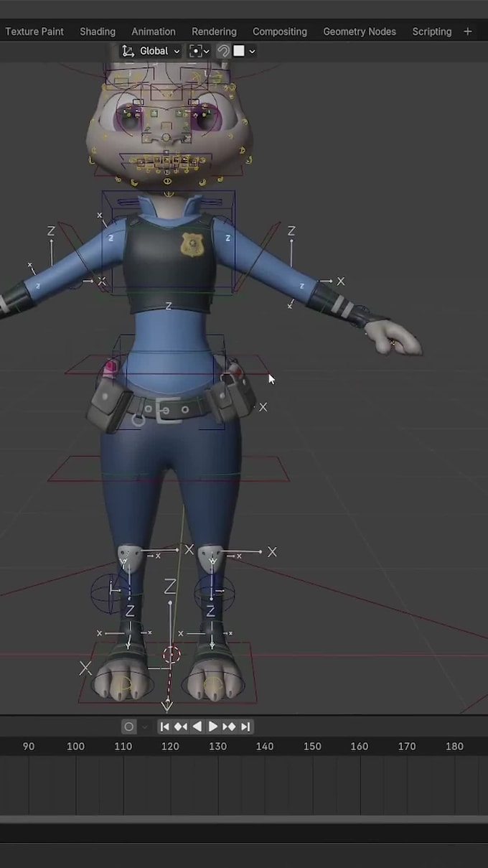
Task: Open the Rendering workspace tab
Action: point(214,32)
